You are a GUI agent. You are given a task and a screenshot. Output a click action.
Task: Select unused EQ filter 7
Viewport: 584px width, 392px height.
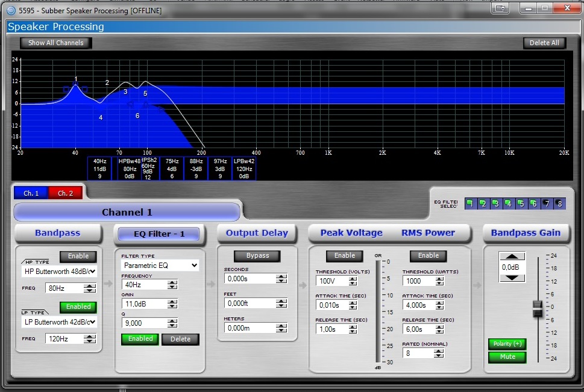[x=547, y=204]
